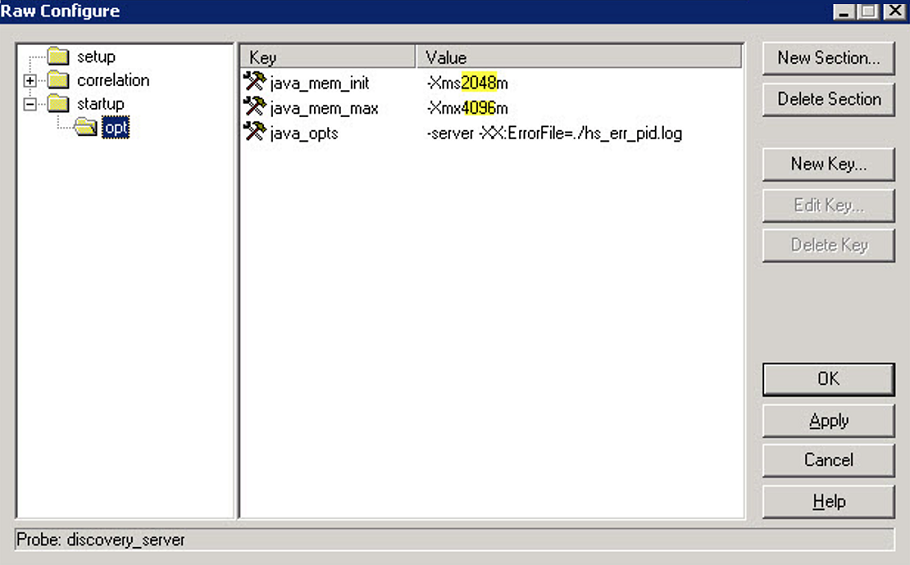This screenshot has width=910, height=565.
Task: Select the opt subsection label
Action: tap(115, 128)
